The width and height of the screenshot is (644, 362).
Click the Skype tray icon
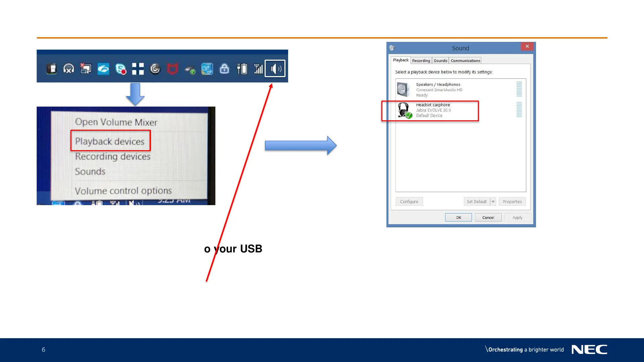[120, 69]
